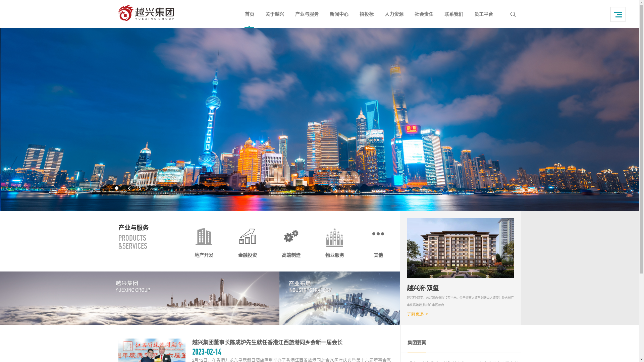Click 地产开发 label
Image resolution: width=644 pixels, height=362 pixels.
pyautogui.click(x=204, y=255)
